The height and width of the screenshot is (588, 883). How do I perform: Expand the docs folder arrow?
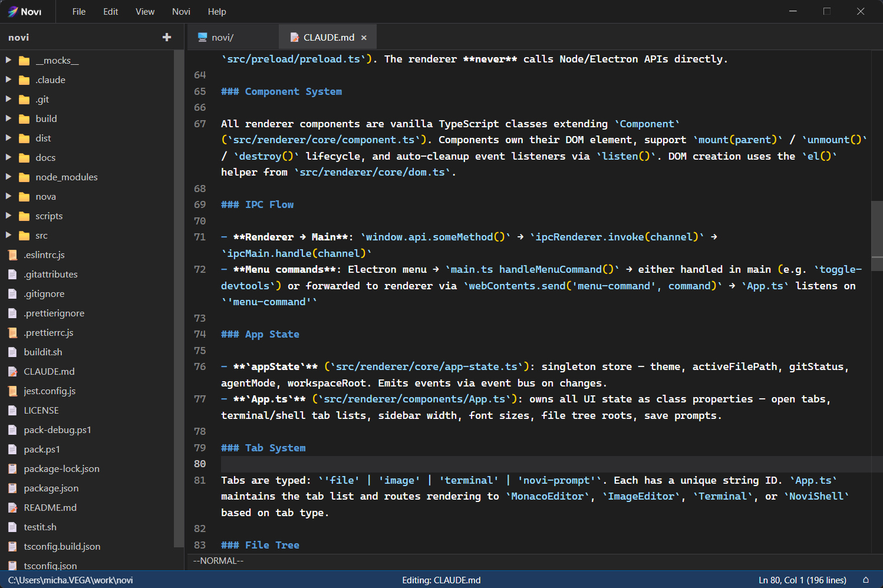[8, 157]
